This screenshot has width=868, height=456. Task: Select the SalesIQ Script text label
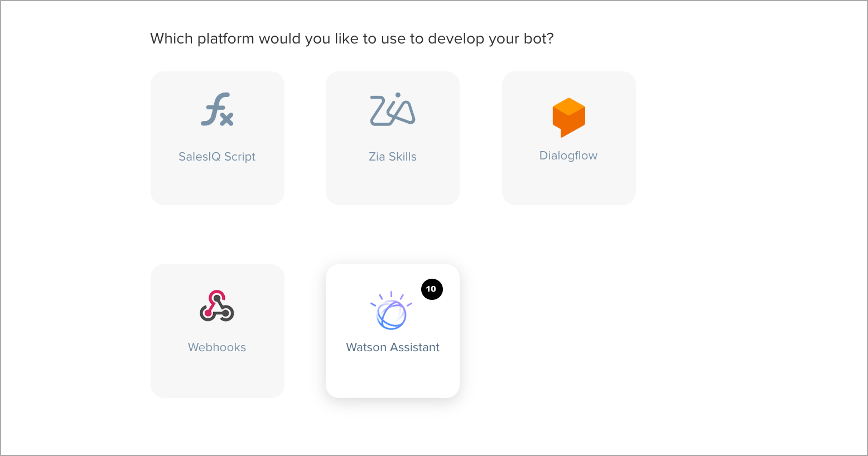click(217, 157)
